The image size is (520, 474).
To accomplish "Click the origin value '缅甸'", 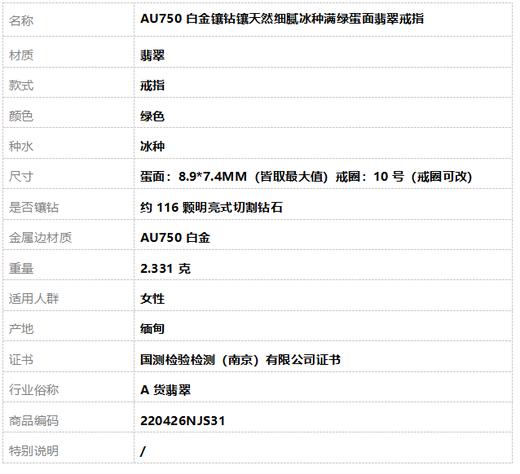I will point(152,329).
